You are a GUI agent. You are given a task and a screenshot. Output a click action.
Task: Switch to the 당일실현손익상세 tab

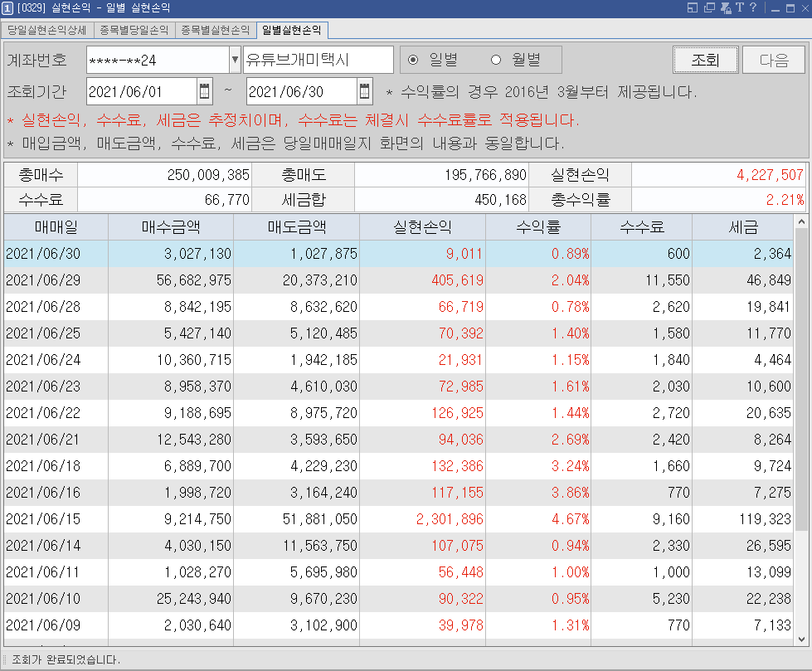click(47, 30)
